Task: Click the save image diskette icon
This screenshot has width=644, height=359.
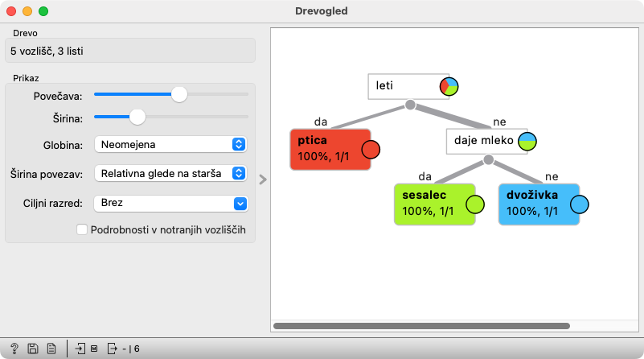Action: tap(33, 349)
